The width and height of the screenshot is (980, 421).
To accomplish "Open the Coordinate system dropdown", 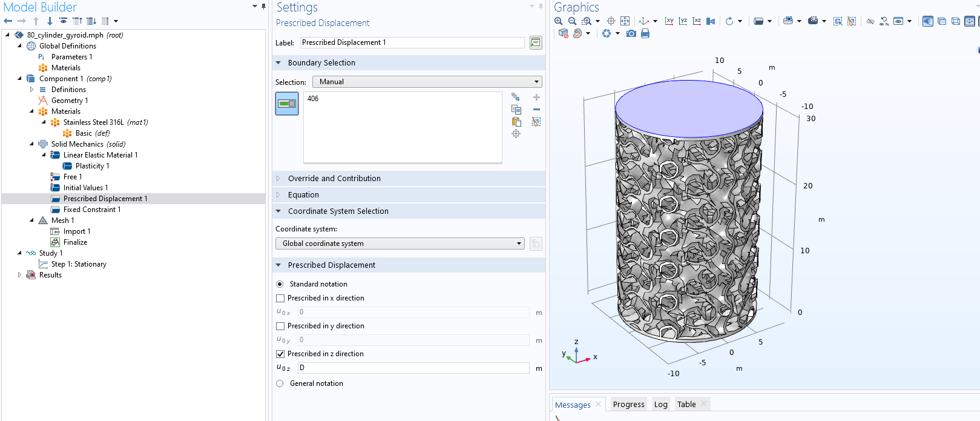I will 400,244.
